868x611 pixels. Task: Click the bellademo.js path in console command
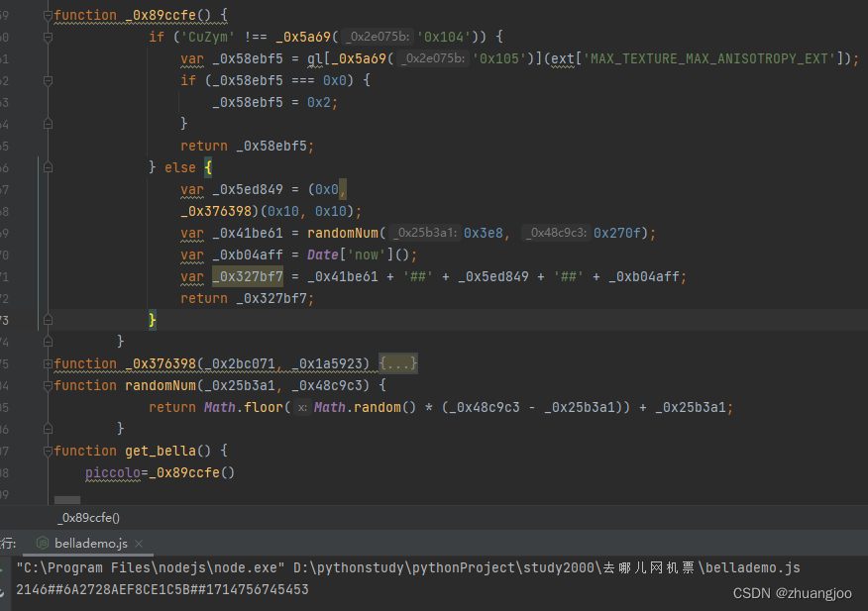[547, 567]
